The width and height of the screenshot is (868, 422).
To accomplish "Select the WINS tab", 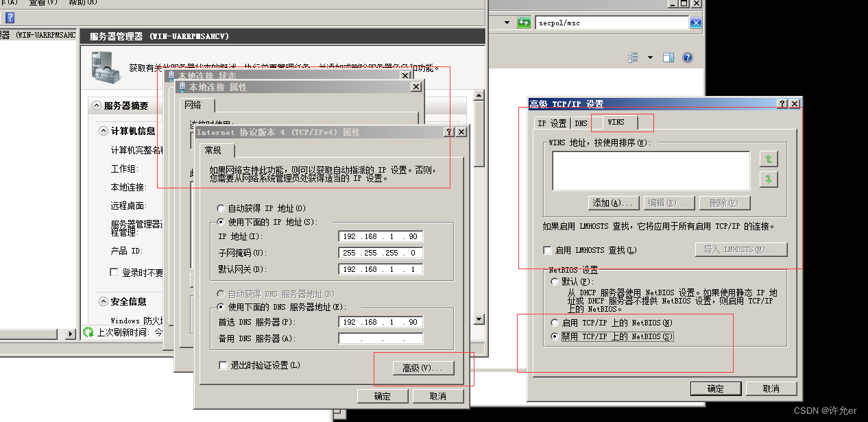I will (x=615, y=122).
